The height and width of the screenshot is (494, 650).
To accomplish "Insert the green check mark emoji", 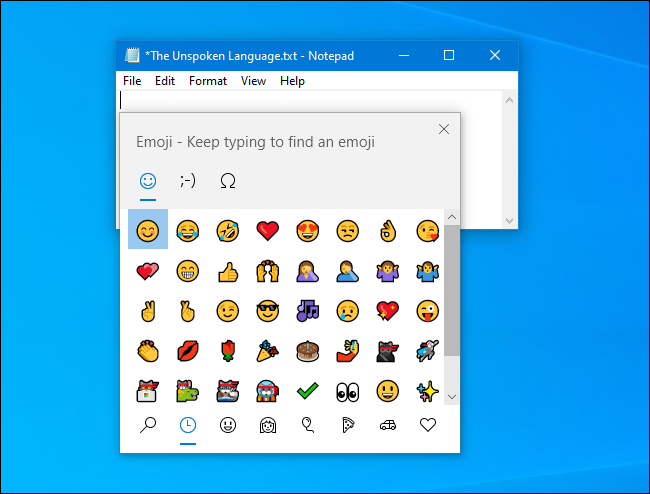I will click(x=308, y=391).
